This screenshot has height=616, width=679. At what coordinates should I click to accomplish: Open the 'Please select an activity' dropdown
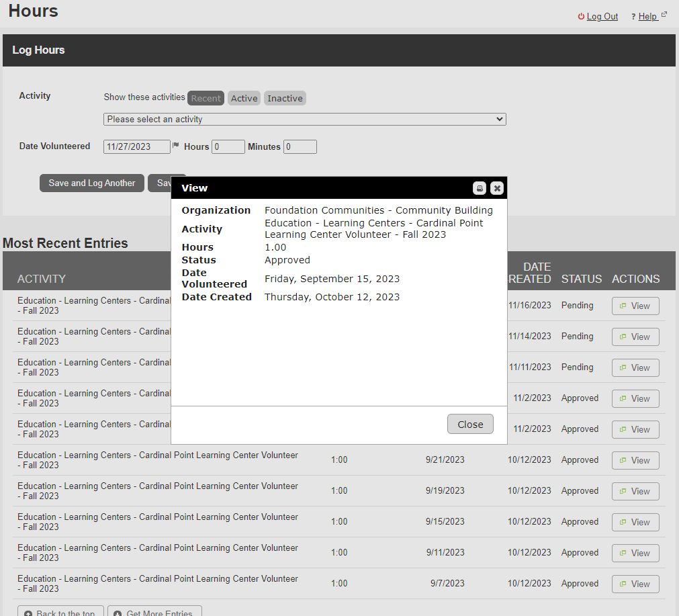click(x=305, y=119)
